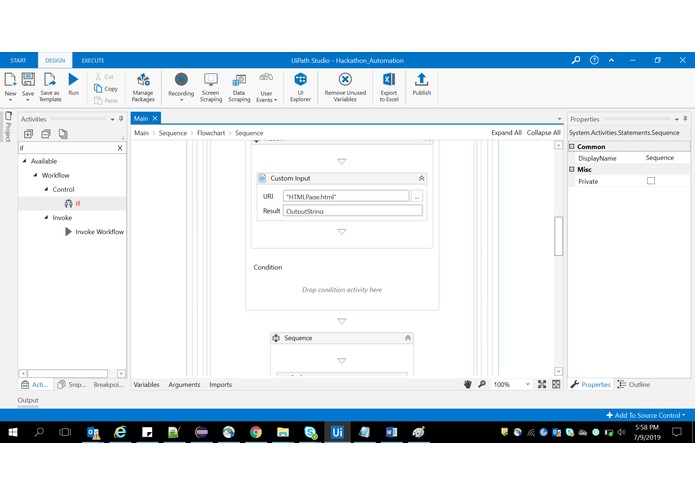
Task: Activate the pan hand tool
Action: [468, 384]
